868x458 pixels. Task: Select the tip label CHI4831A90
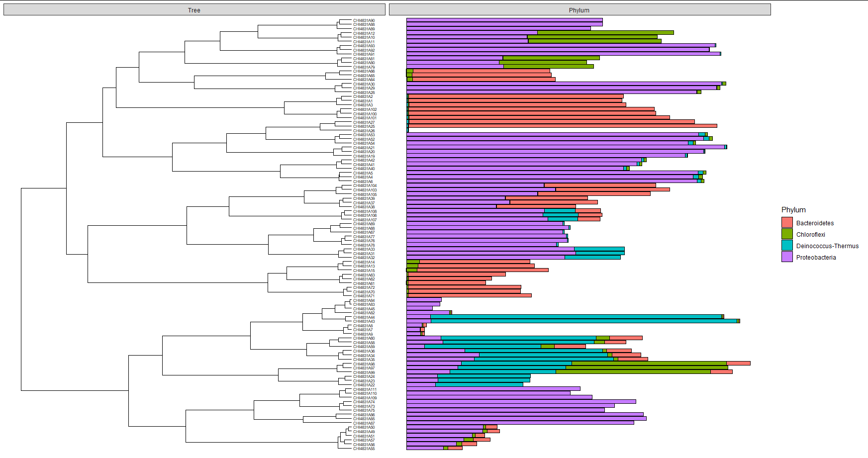coord(363,20)
